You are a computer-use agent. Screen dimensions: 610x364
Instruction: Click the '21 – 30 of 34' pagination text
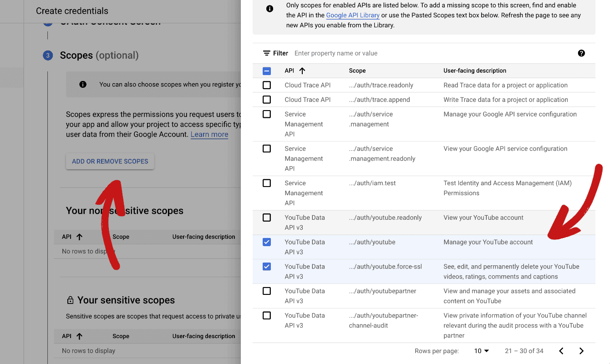(x=524, y=351)
